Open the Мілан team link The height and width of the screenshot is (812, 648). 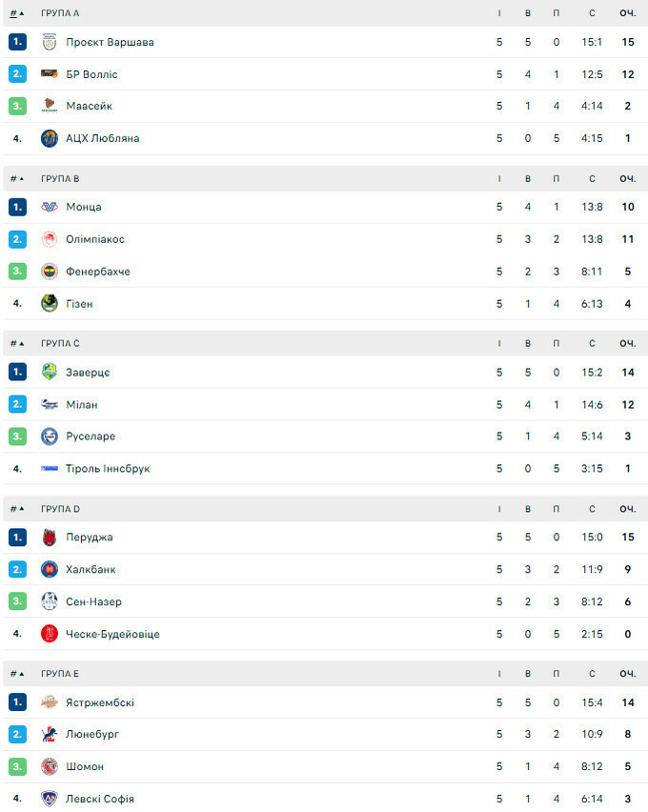pyautogui.click(x=82, y=404)
